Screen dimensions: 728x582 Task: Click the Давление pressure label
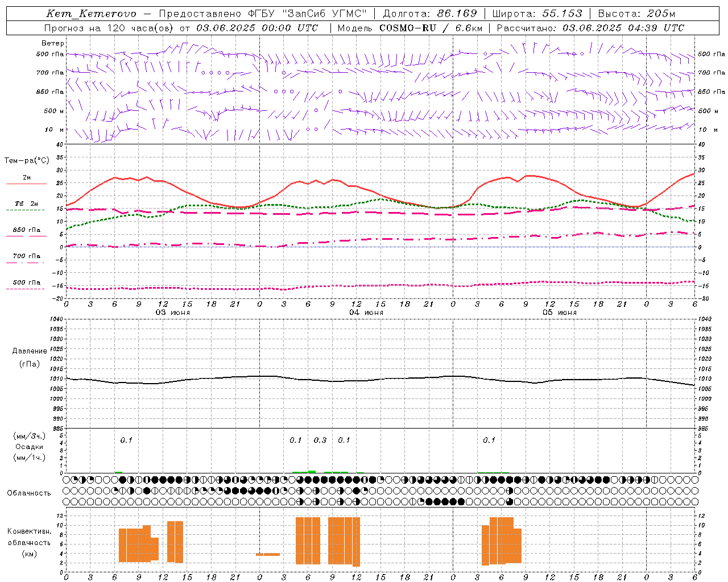[x=30, y=351]
